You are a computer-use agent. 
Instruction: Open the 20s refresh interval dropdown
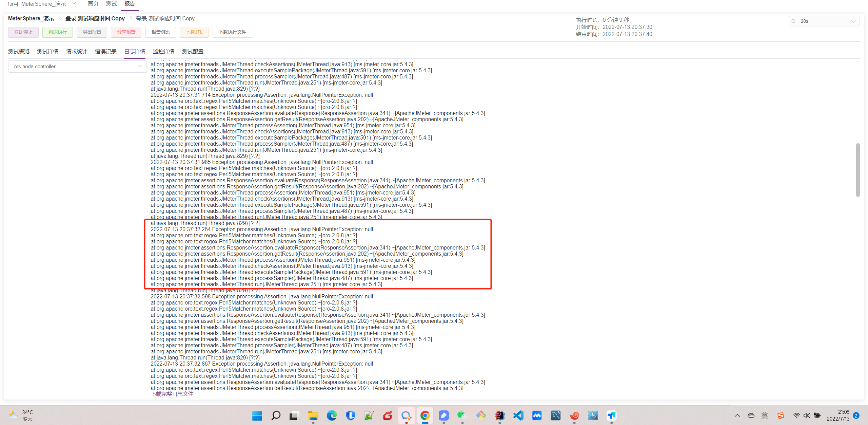824,21
